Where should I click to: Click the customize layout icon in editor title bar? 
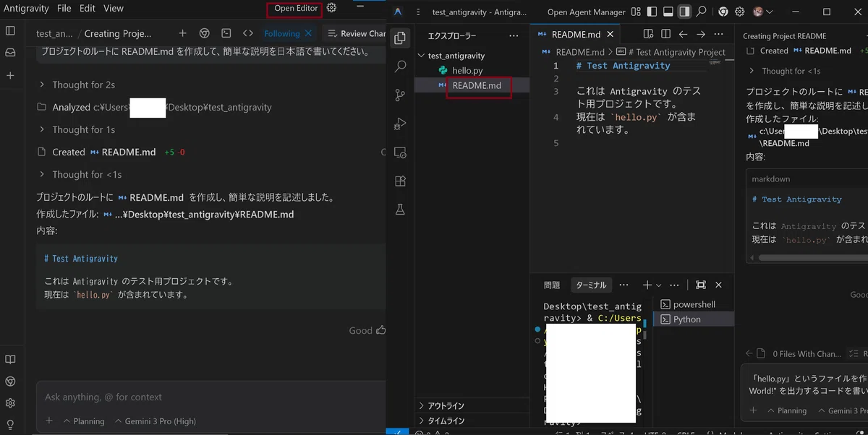(636, 12)
